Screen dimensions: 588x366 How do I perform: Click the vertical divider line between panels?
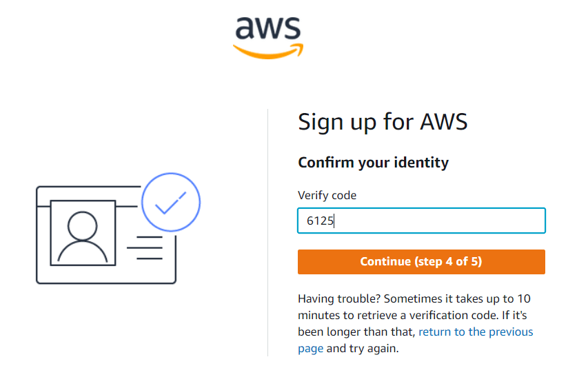267,232
